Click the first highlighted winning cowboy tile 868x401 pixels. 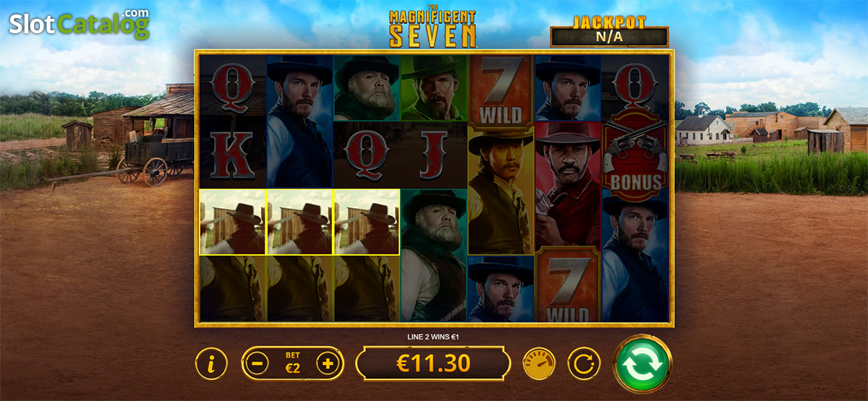232,222
